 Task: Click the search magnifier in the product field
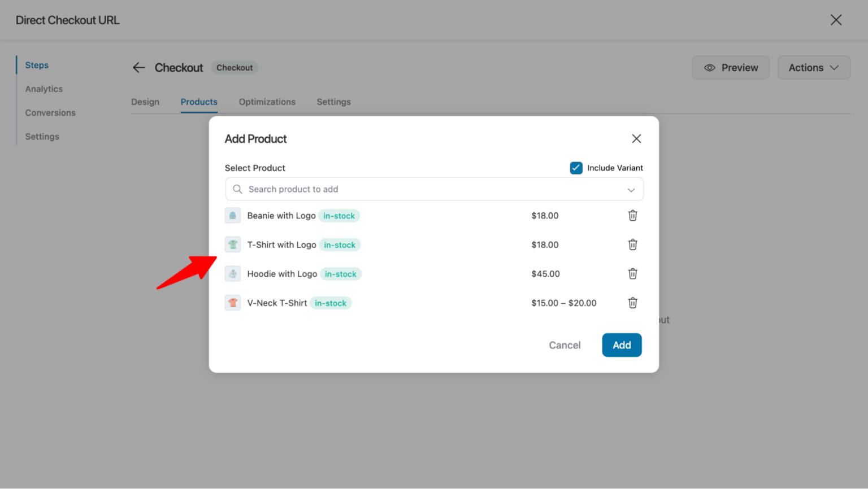pyautogui.click(x=237, y=189)
